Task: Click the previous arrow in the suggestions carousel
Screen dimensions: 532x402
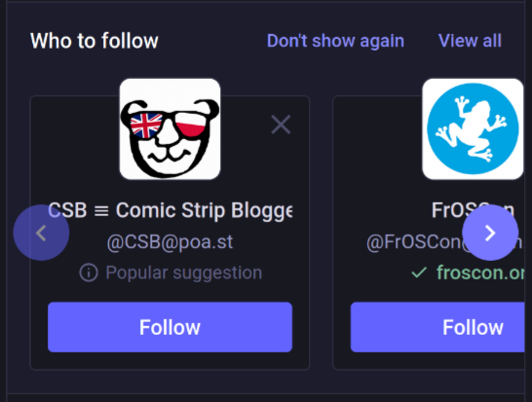Action: tap(41, 233)
